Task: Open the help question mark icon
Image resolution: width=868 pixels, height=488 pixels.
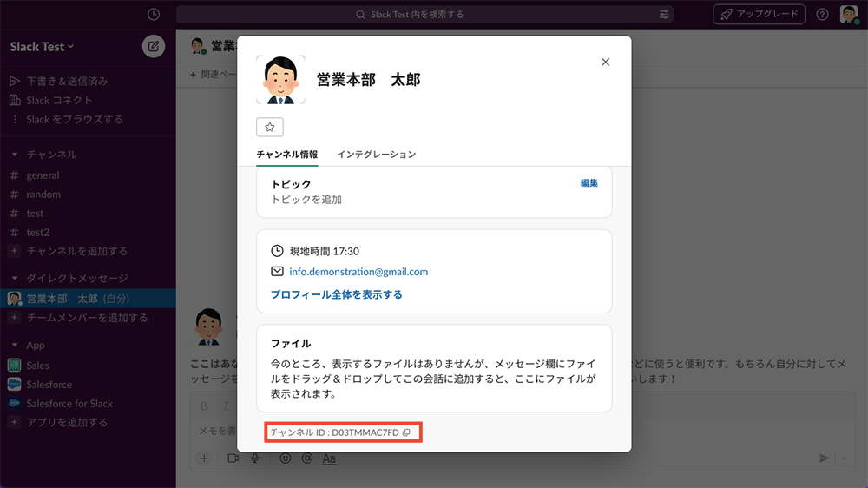Action: tap(822, 15)
